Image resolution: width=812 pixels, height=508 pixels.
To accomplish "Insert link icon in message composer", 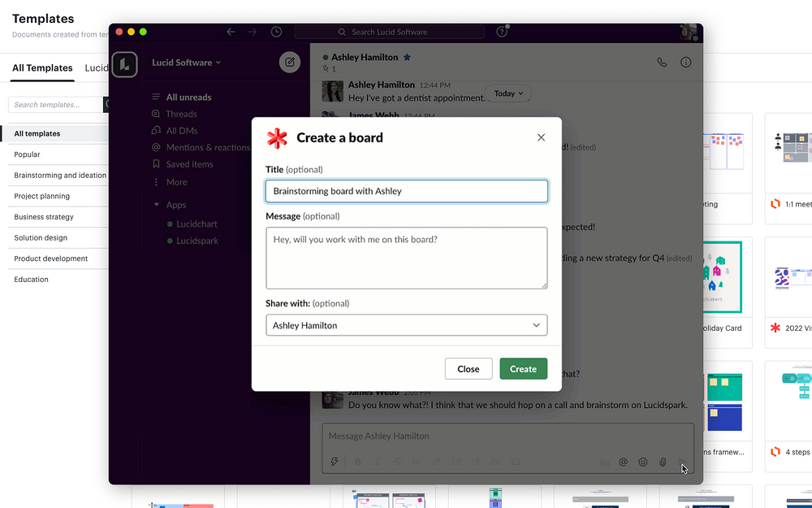I will 437,462.
